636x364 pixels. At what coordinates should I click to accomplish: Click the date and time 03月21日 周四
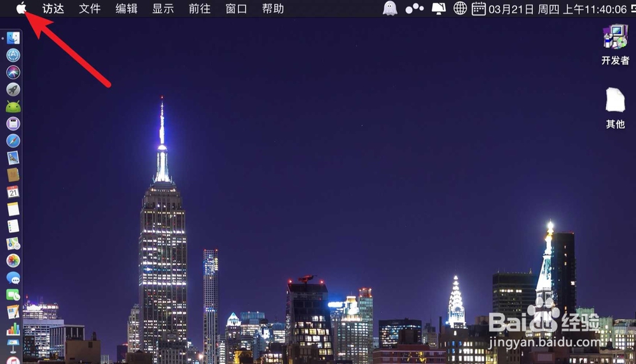tap(524, 9)
